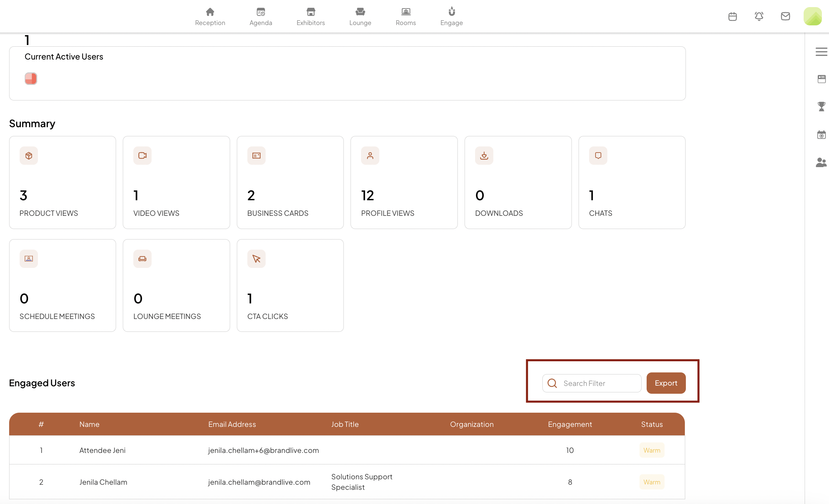Click the Summary heading
Screen dimensions: 829x504
tap(32, 123)
